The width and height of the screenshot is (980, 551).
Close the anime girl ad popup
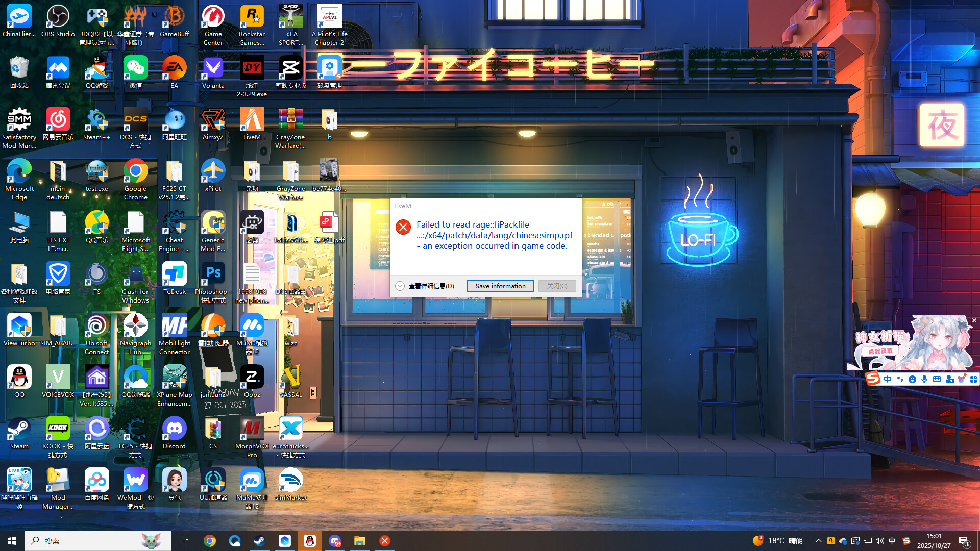tap(974, 320)
